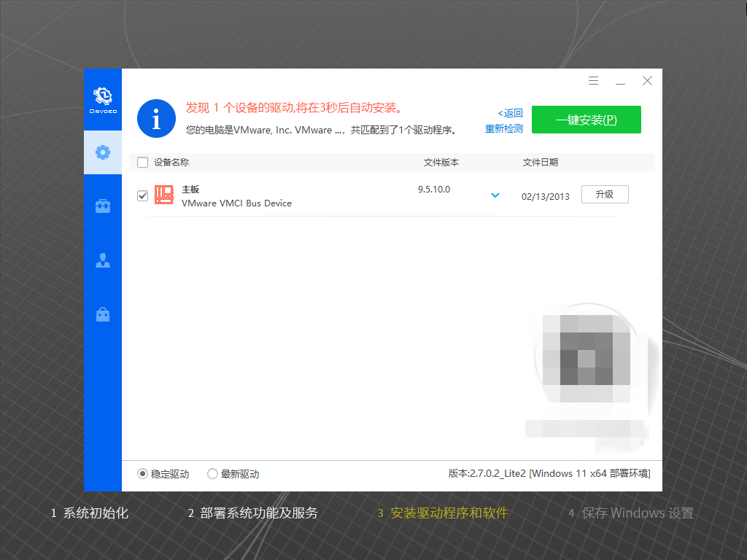This screenshot has width=747, height=560.
Task: Select the 最新驱动 radio button
Action: (212, 473)
